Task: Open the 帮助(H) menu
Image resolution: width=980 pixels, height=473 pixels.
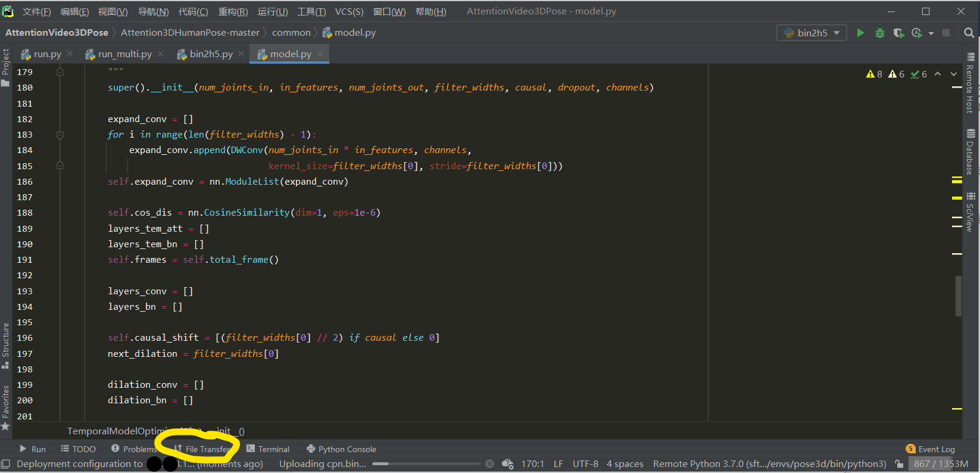Action: pos(430,11)
